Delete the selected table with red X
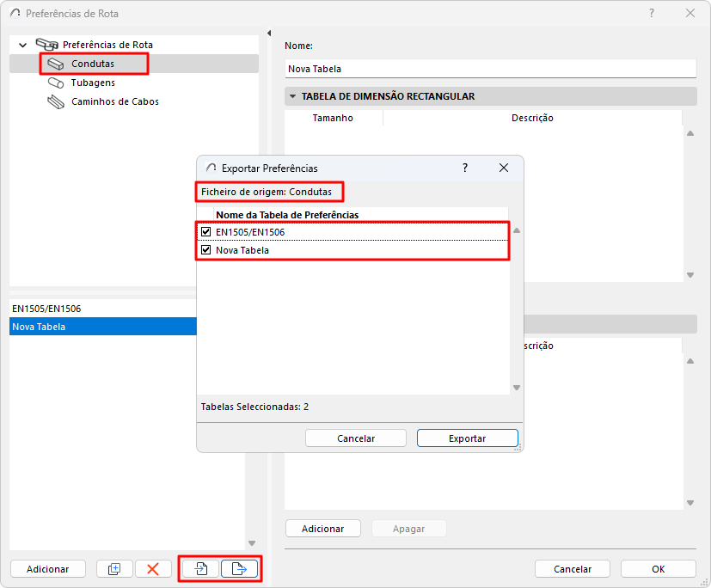 coord(153,569)
